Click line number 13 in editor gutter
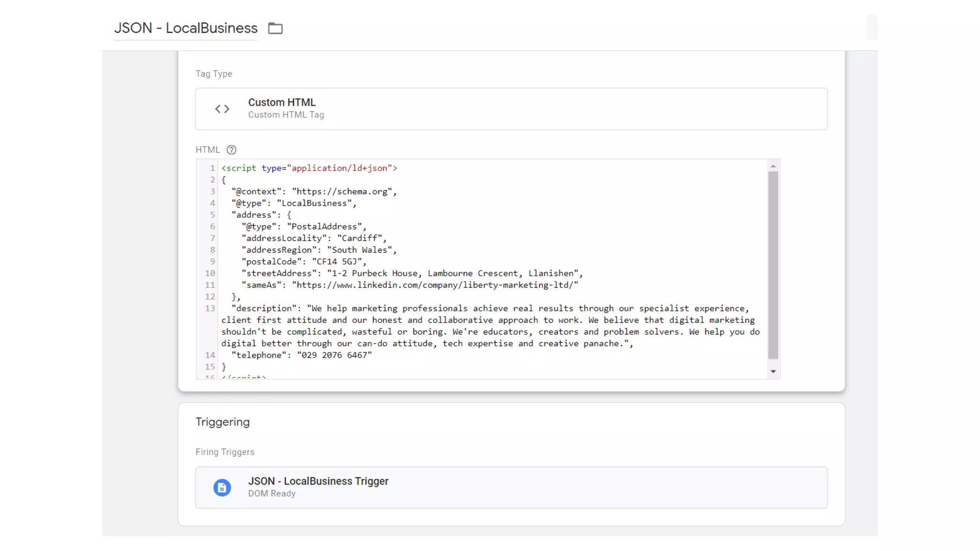This screenshot has width=980, height=551. click(x=210, y=309)
